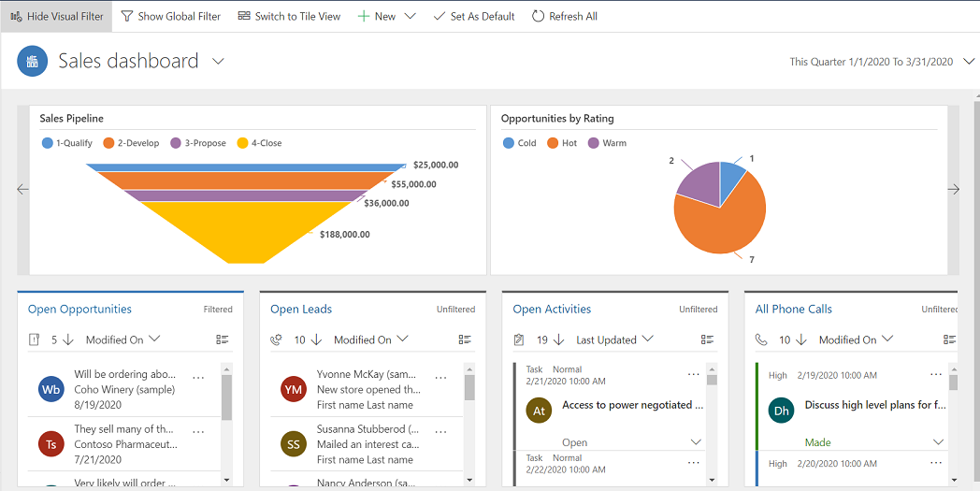Screen dimensions: 980x491
Task: Click the Refresh All button
Action: [x=565, y=16]
